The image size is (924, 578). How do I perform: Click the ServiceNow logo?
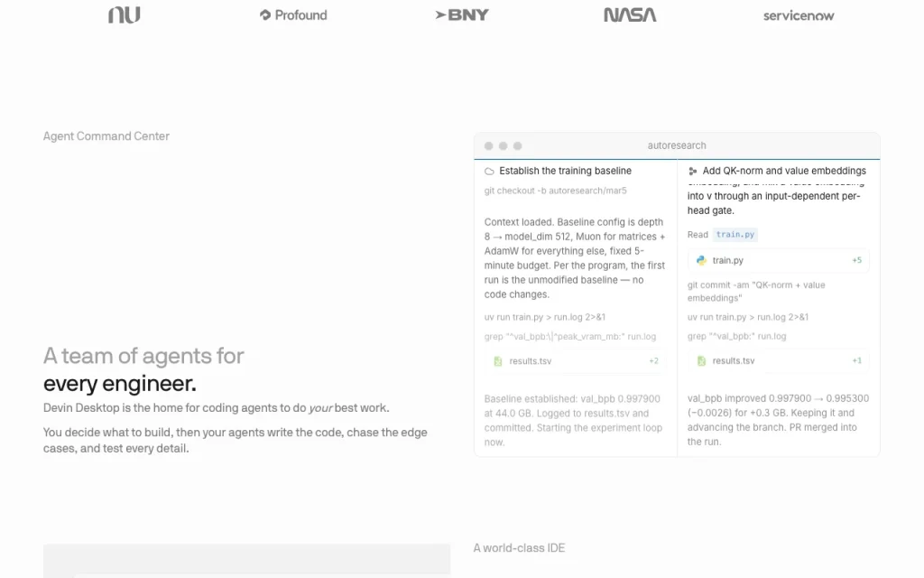(x=799, y=16)
